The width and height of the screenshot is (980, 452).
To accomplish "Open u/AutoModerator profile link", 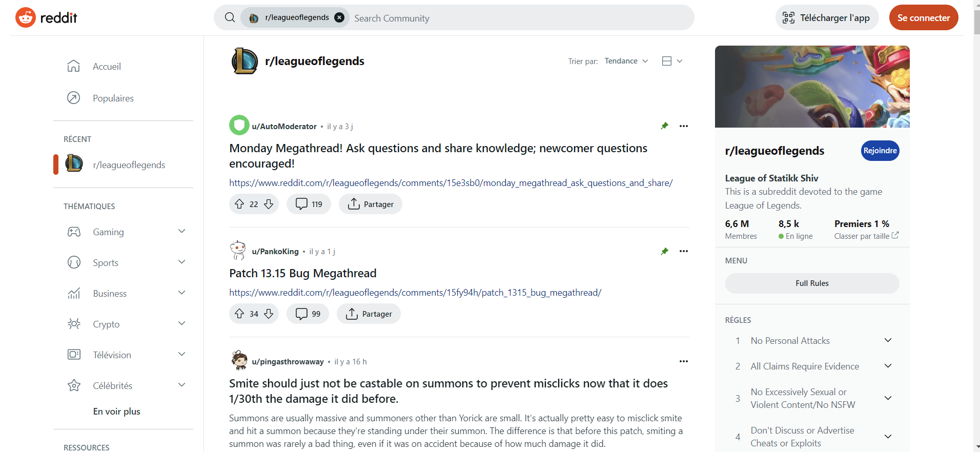I will [284, 126].
